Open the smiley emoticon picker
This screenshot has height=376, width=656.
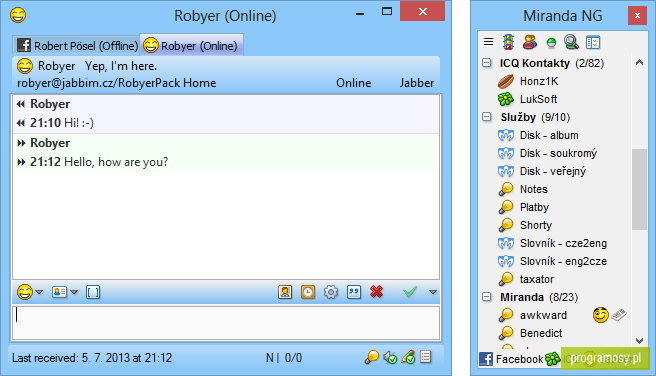click(25, 292)
